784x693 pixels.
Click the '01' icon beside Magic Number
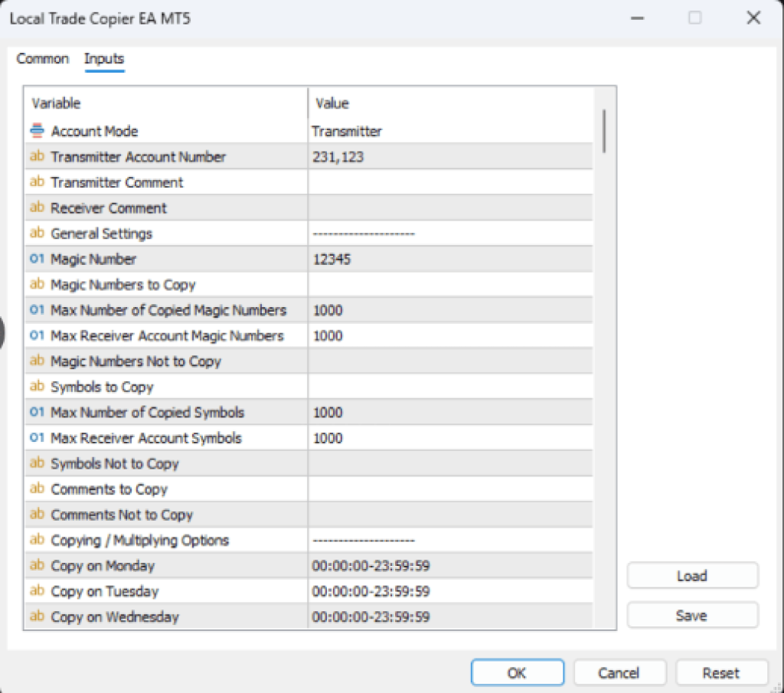37,259
